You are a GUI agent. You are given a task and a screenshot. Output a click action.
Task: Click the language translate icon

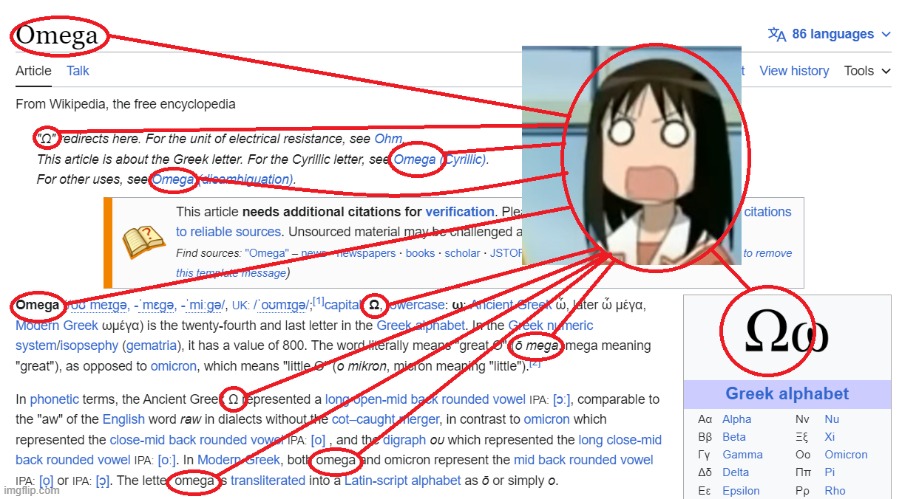pos(777,34)
